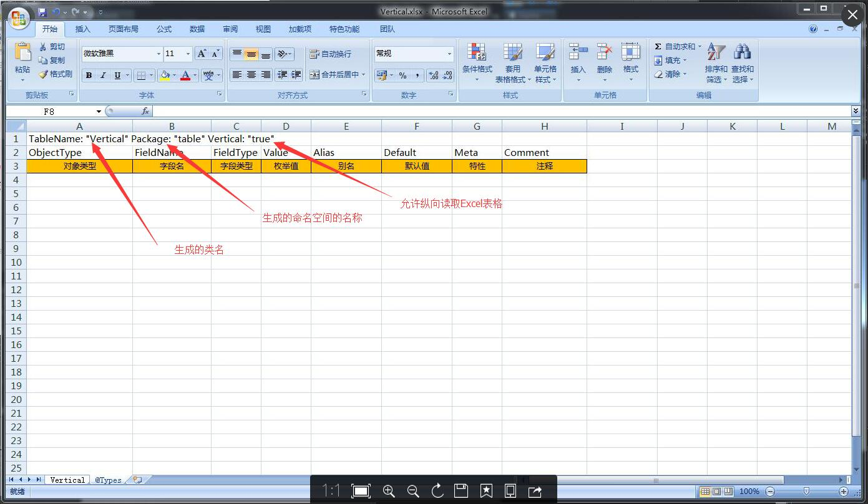Click the yellow Fill Color bucket

(x=165, y=75)
